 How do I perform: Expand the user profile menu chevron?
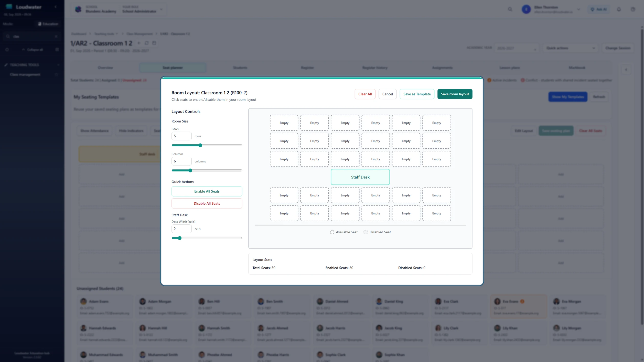[x=578, y=9]
